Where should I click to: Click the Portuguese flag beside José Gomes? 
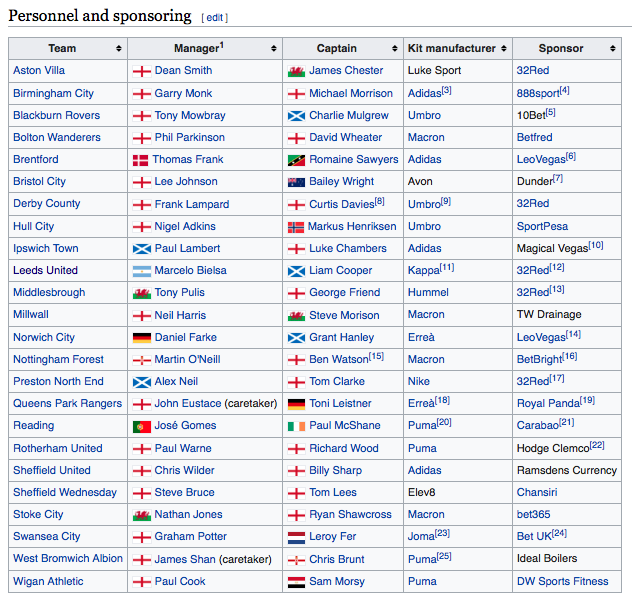(141, 426)
